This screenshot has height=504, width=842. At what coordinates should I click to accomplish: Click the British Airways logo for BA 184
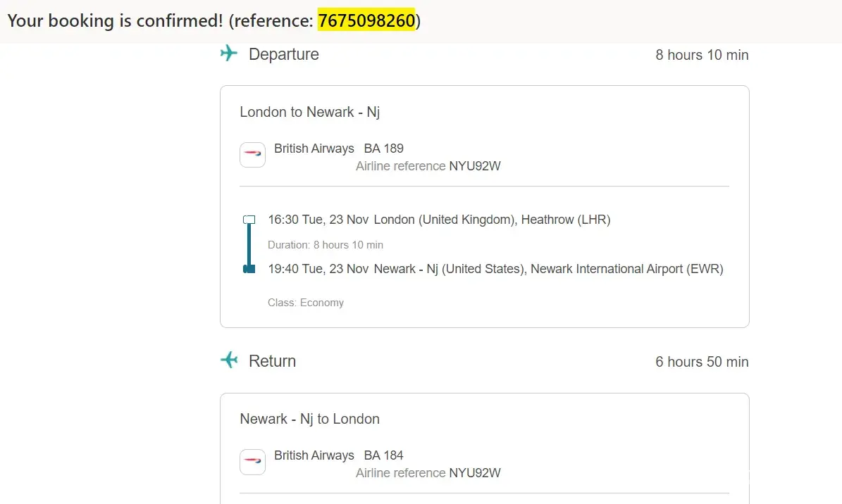click(x=252, y=462)
